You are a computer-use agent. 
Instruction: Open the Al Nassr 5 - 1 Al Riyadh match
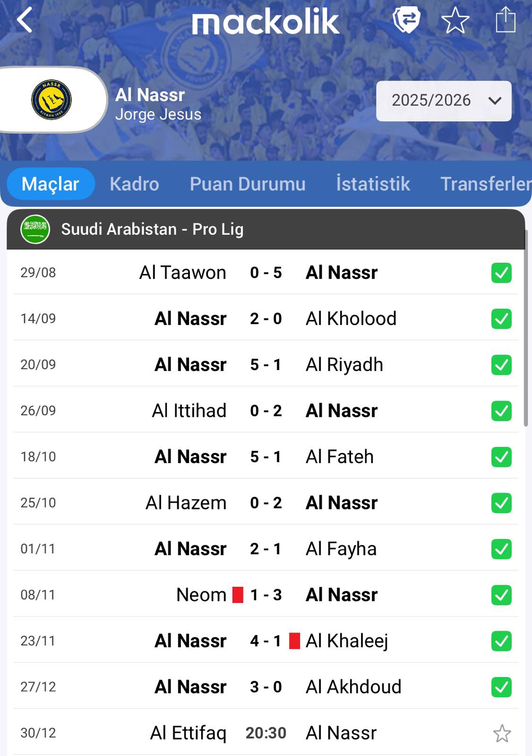coord(266,364)
